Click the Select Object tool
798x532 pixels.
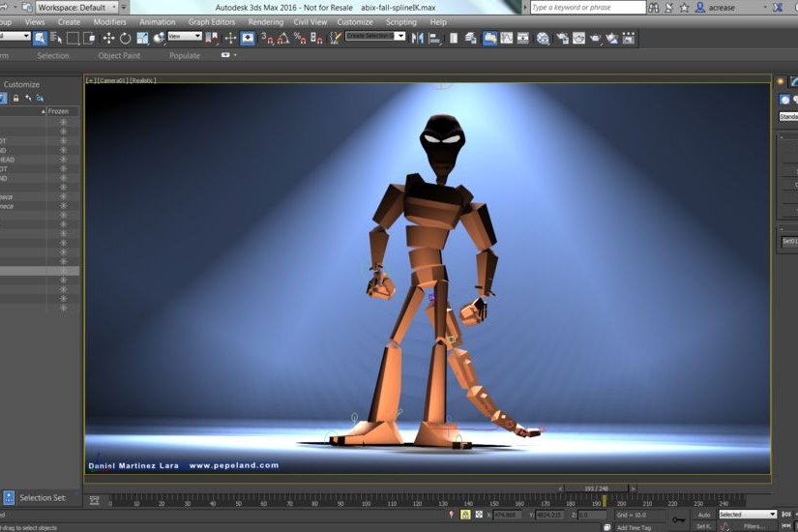pos(41,39)
